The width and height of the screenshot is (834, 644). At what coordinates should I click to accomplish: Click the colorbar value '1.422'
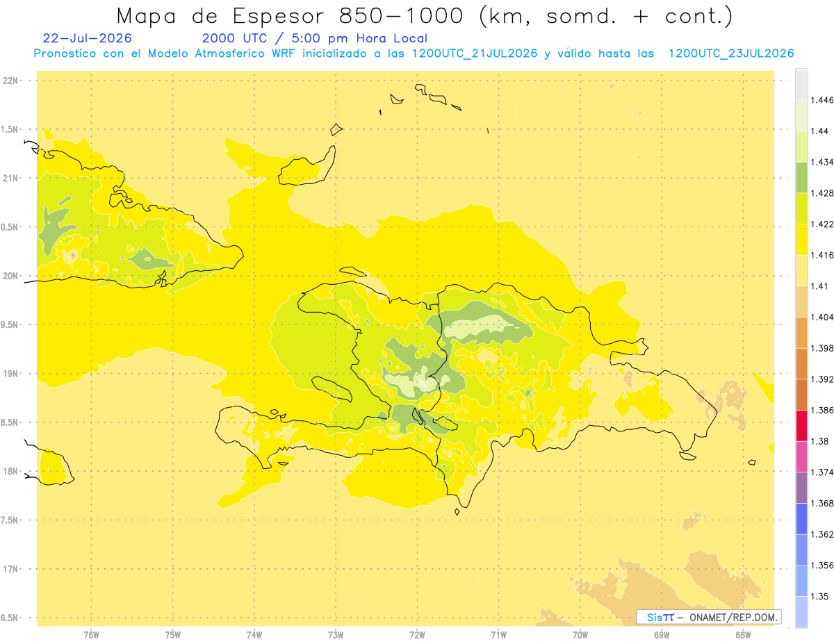tap(822, 224)
